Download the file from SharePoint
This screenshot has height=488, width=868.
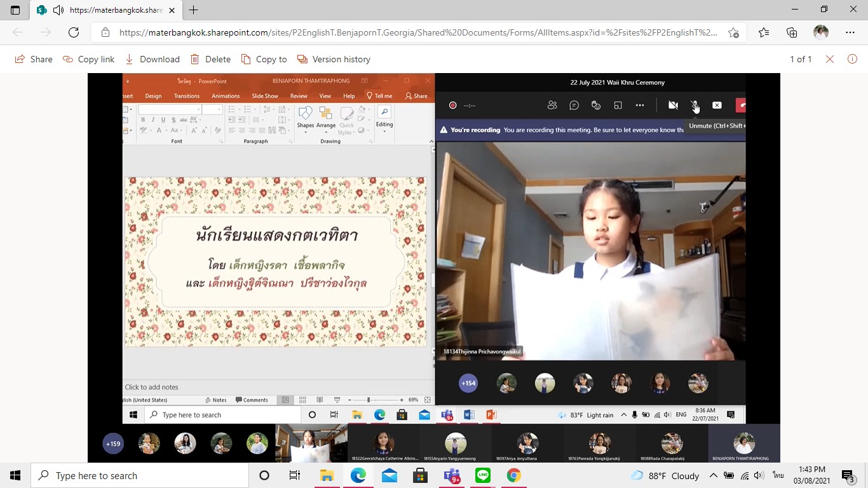[152, 59]
